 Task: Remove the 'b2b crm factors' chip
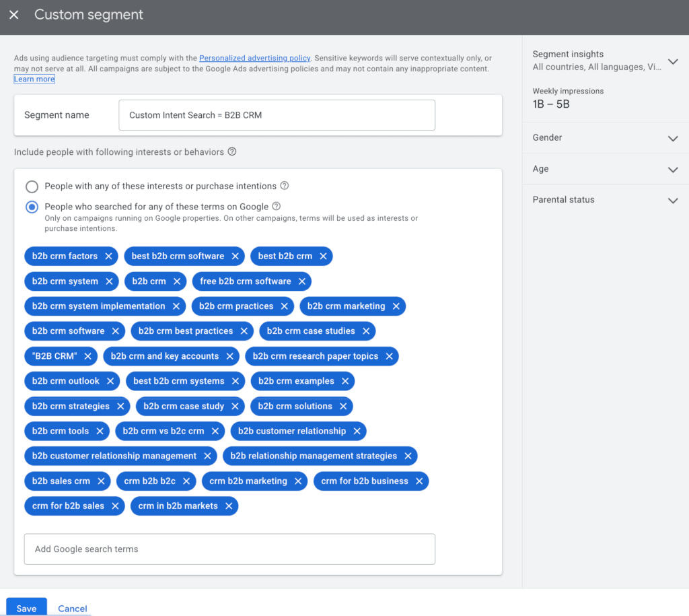pos(108,256)
